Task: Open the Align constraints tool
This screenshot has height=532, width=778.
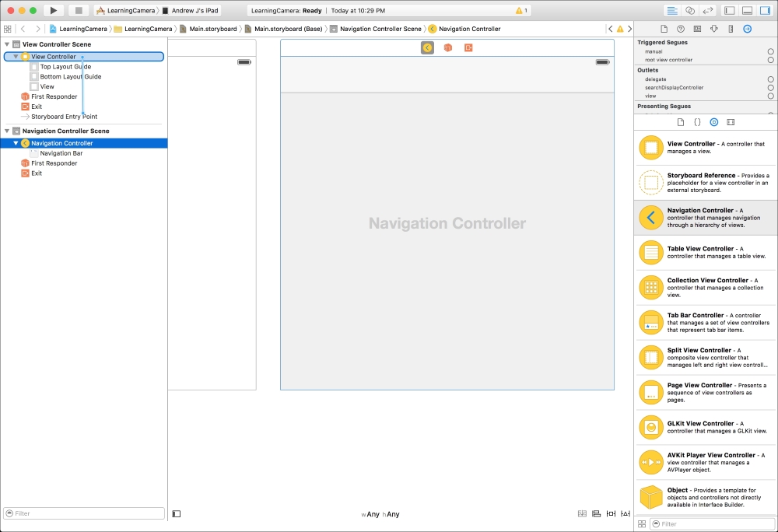Action: 596,513
